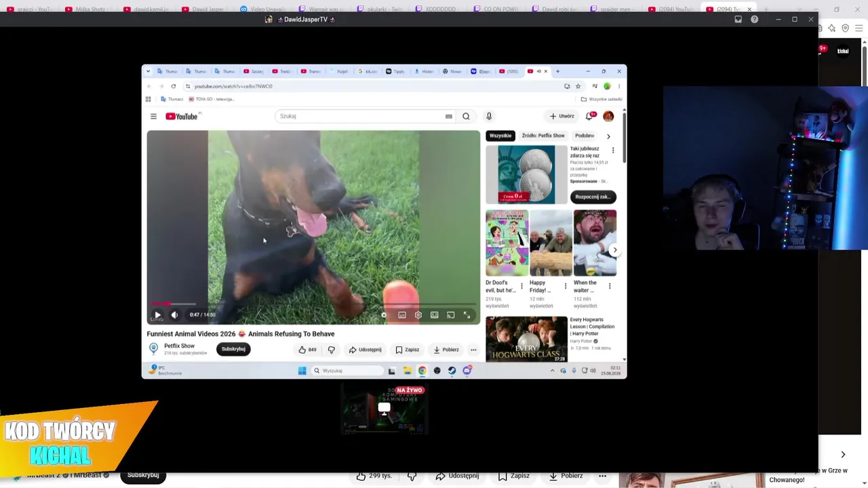Reload the page in the inner Chrome window
Viewport: 868px width, 488px height.
(174, 86)
